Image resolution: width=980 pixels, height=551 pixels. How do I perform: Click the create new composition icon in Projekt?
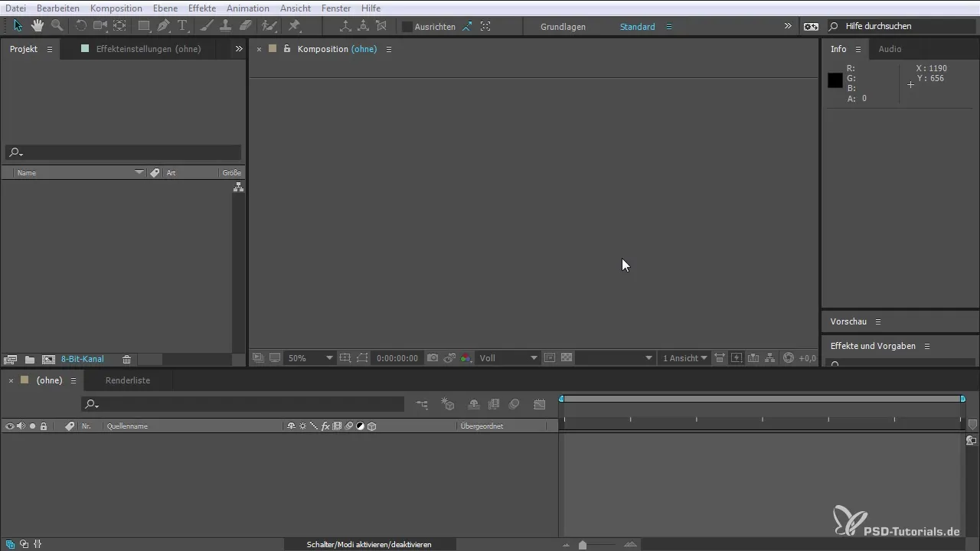tap(48, 359)
